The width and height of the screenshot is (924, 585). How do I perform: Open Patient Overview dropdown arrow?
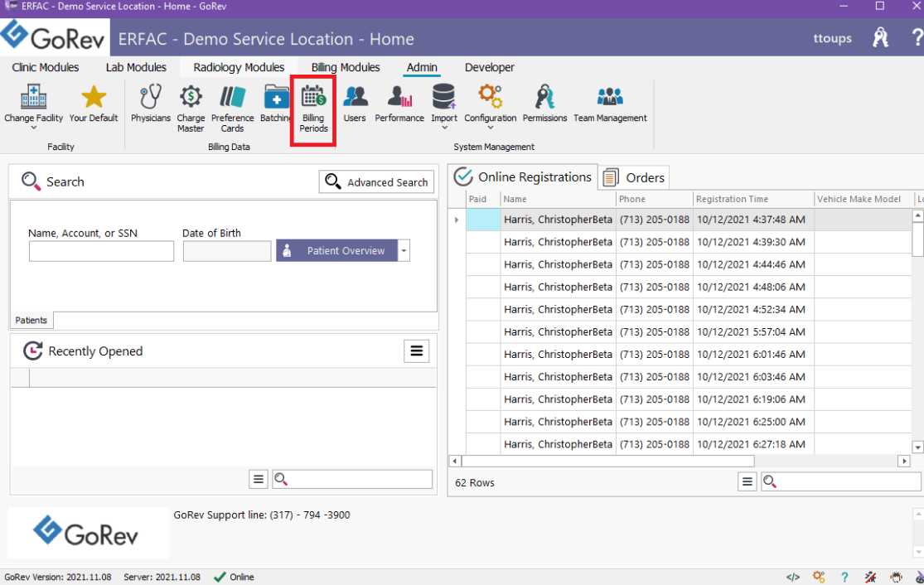point(404,250)
